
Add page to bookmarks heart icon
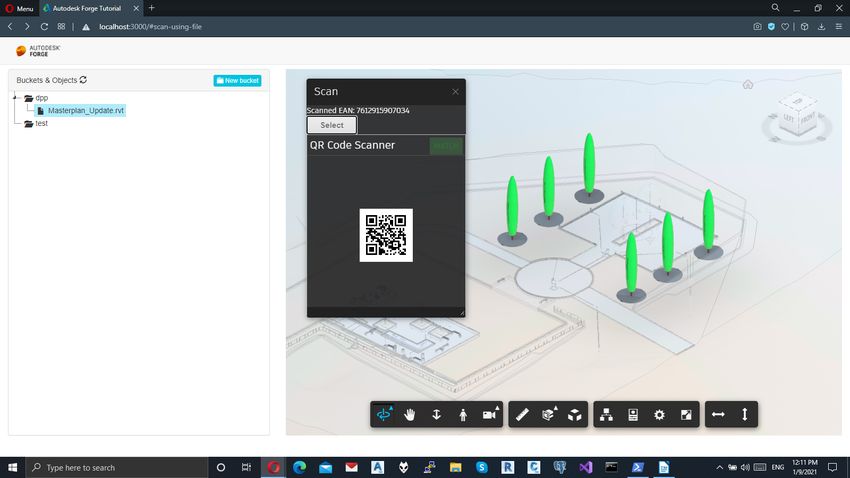785,27
